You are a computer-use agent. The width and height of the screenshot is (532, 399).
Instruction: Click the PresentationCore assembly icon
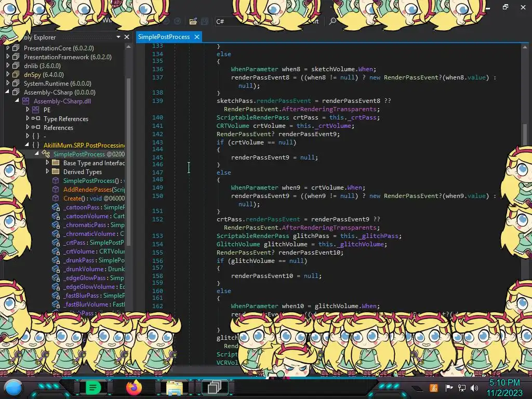click(x=16, y=48)
